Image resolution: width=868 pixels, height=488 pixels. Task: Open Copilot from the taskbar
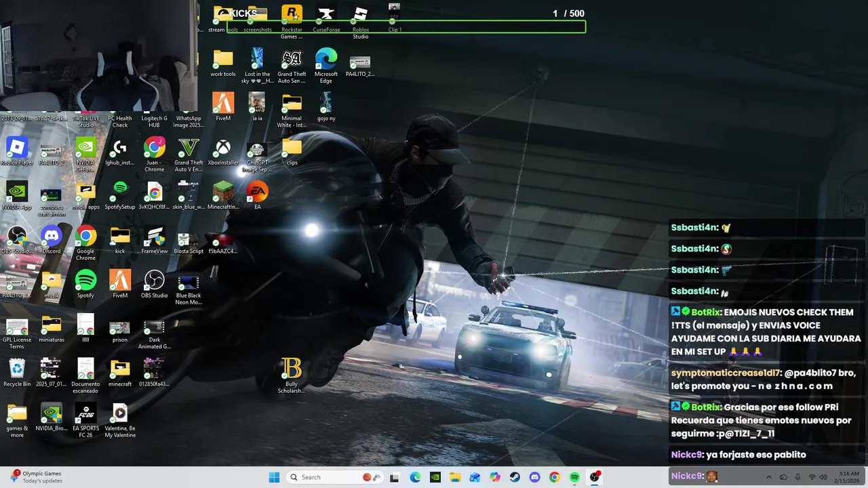pyautogui.click(x=495, y=477)
